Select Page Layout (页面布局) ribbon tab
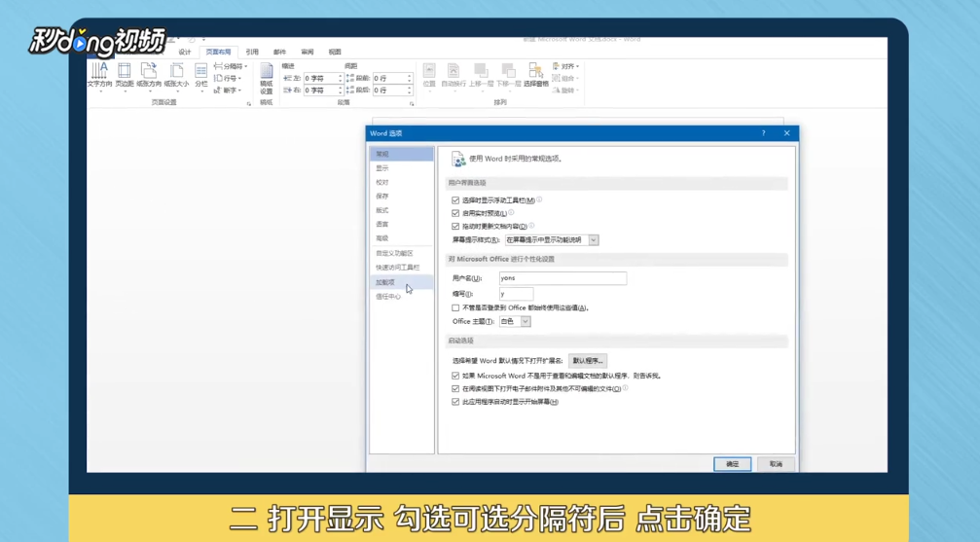The image size is (980, 542). click(218, 52)
